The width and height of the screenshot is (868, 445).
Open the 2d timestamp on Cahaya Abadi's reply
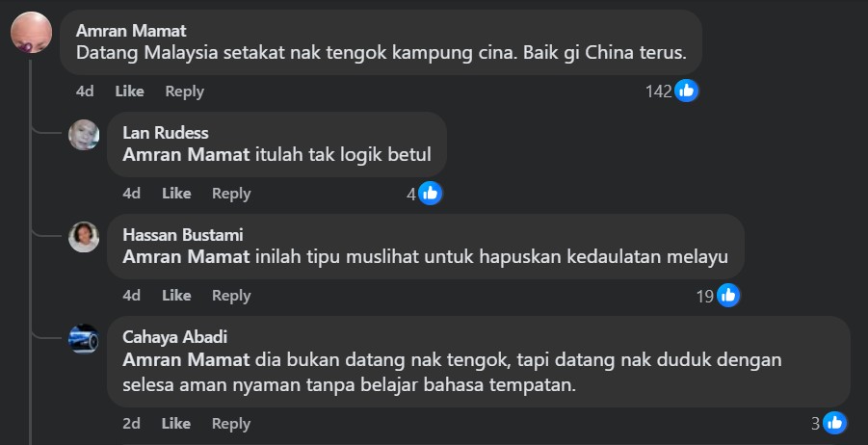[x=131, y=424]
